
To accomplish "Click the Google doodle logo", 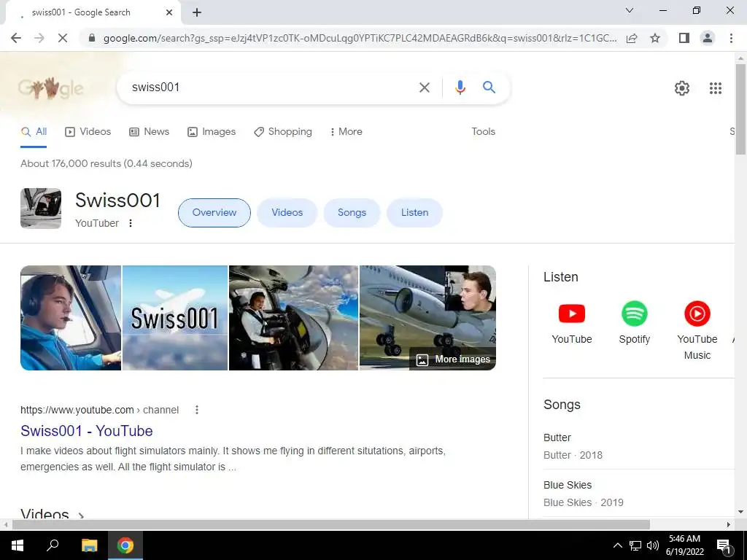I will [50, 88].
